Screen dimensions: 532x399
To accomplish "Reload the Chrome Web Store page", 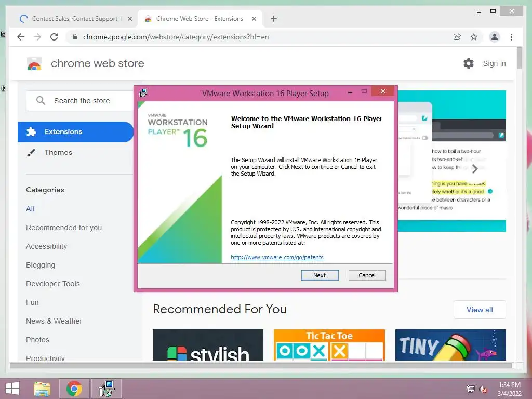I will tap(54, 37).
